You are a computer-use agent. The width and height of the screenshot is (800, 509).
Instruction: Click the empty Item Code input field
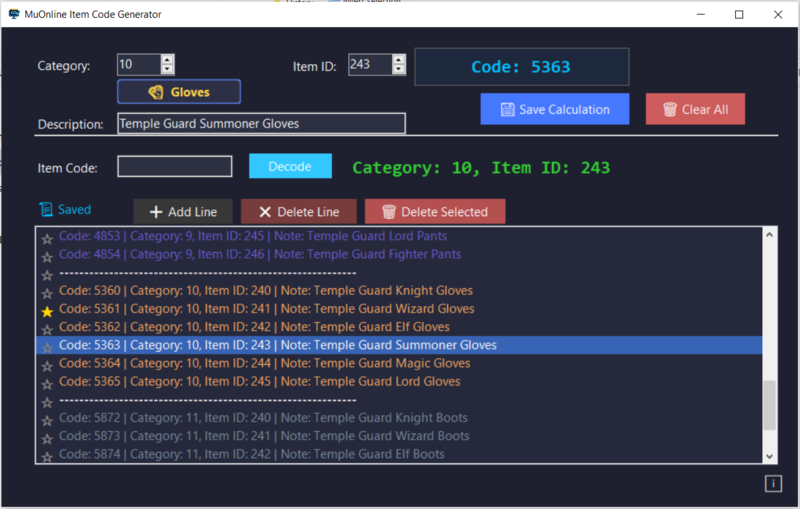pos(174,166)
